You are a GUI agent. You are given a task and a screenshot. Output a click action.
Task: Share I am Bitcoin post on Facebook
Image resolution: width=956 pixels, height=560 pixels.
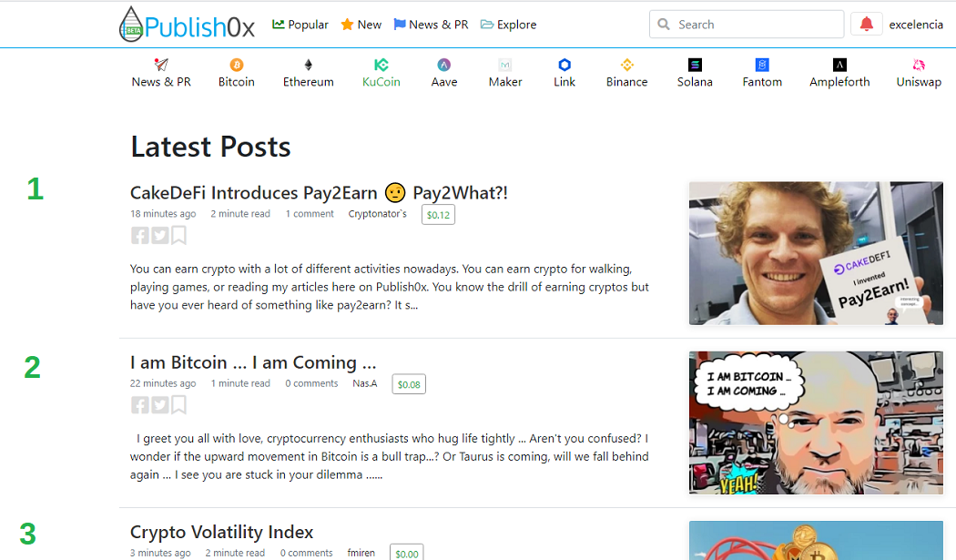point(139,405)
